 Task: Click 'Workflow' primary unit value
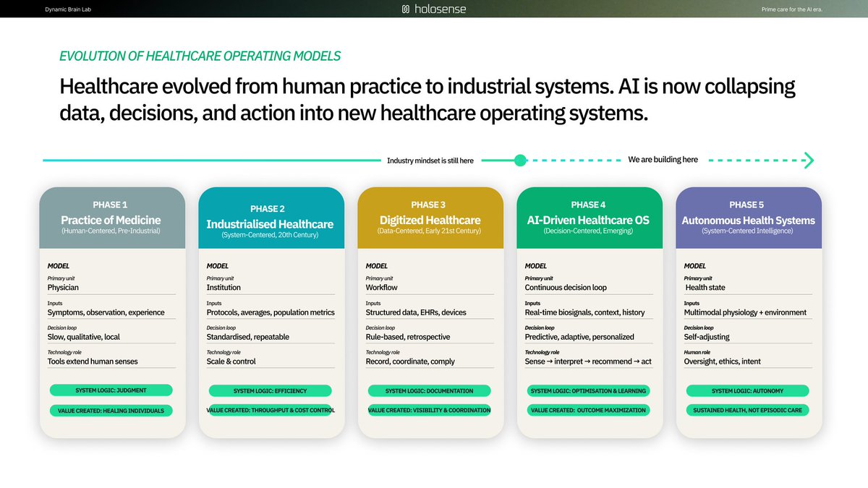coord(382,288)
